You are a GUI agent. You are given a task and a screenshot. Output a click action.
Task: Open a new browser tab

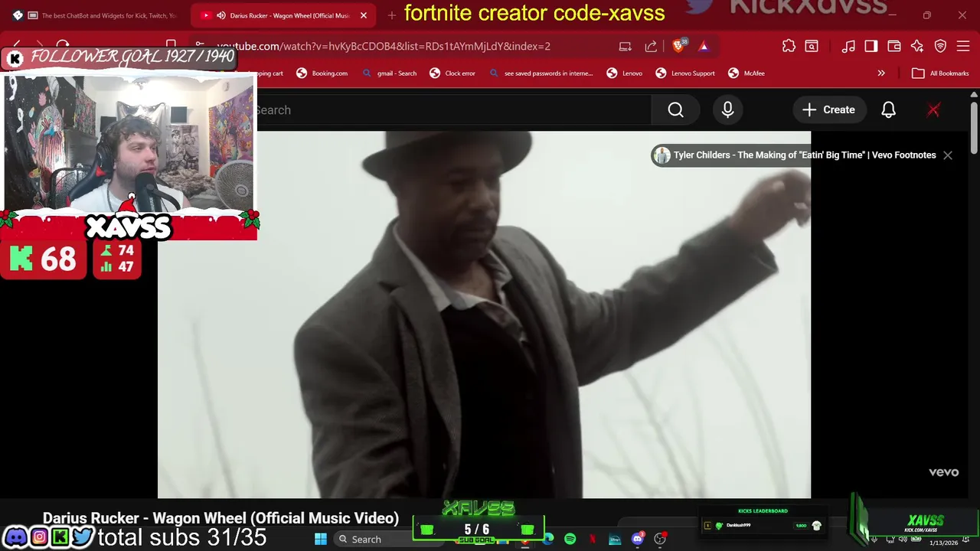pos(392,15)
